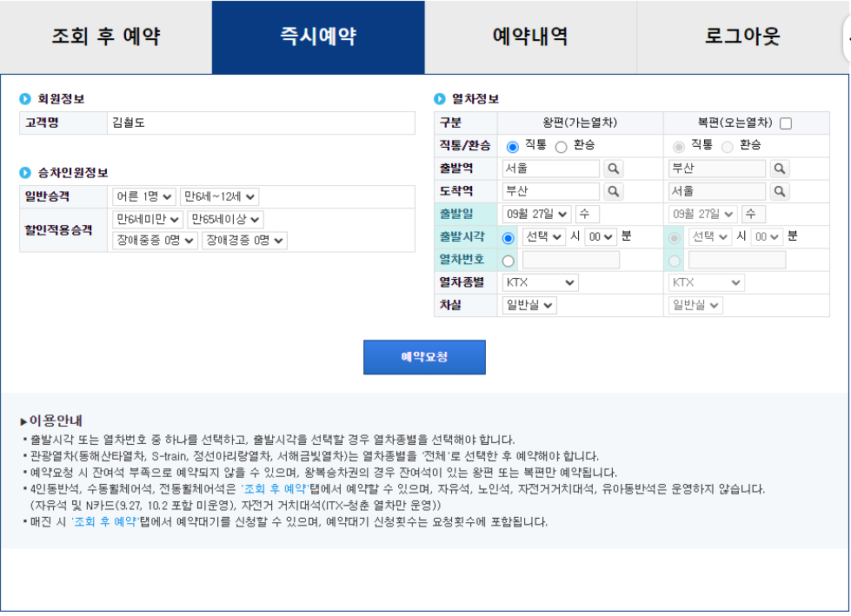Click the 왕편(가는열차) column header
This screenshot has height=616, width=851.
pos(580,123)
